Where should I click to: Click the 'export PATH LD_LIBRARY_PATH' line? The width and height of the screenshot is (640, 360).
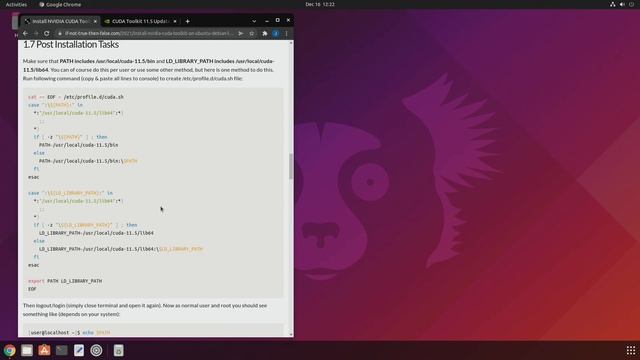point(65,281)
